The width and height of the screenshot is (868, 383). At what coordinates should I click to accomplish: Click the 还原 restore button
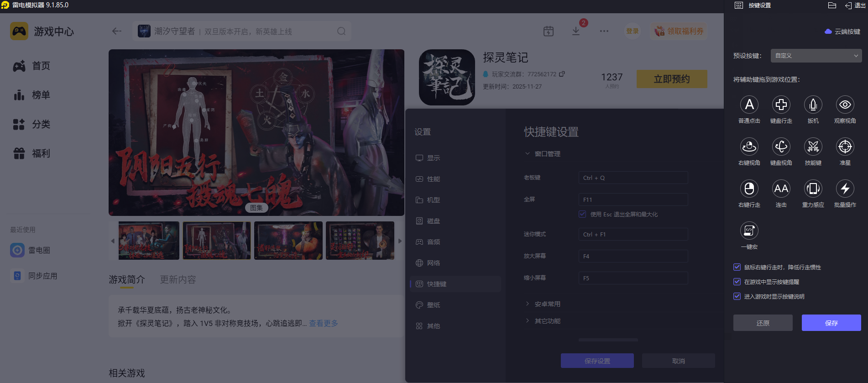(763, 323)
